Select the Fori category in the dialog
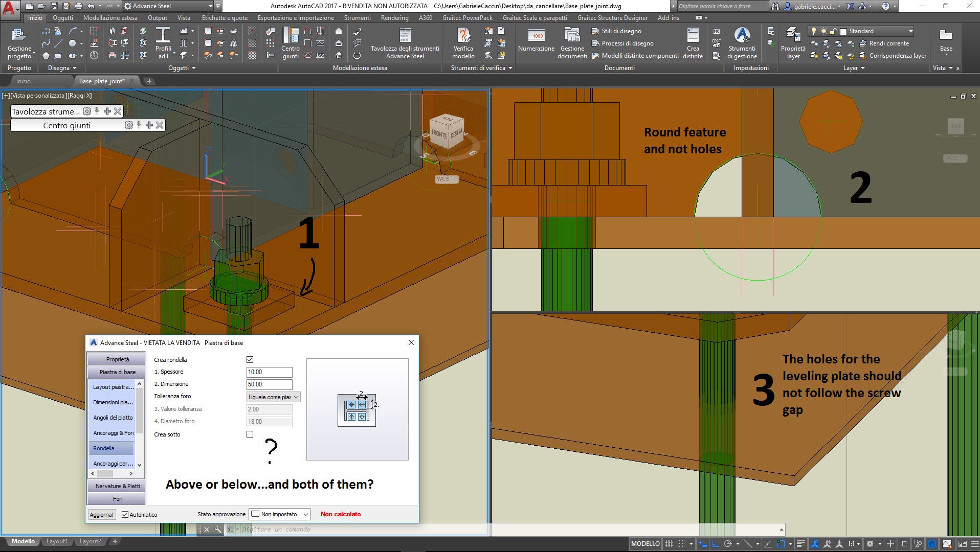The image size is (980, 552). pos(117,498)
